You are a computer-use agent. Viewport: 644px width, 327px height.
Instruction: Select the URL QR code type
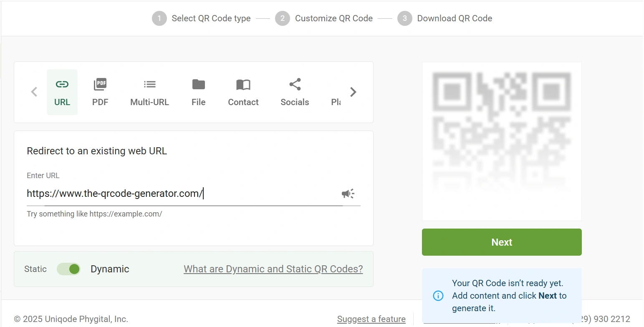coord(62,92)
